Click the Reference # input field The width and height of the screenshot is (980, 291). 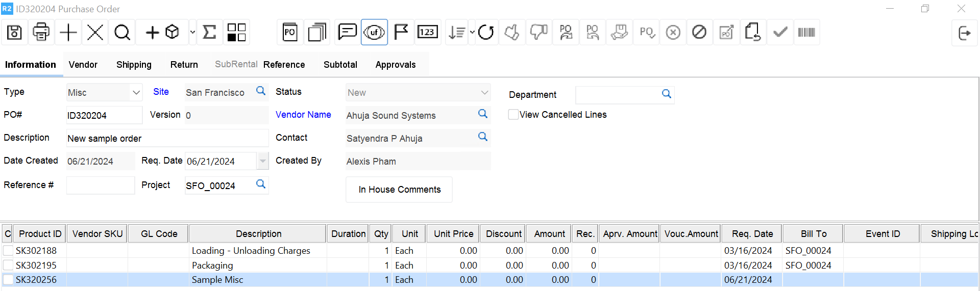tap(101, 186)
